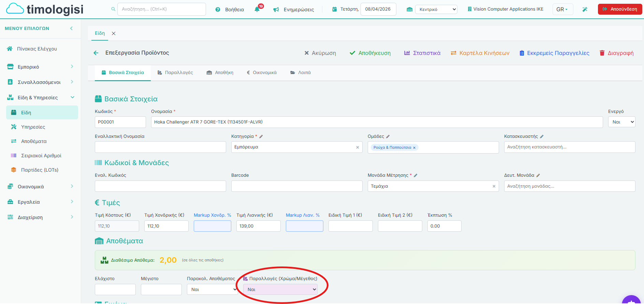Image resolution: width=644 pixels, height=304 pixels.
Task: Click Αποθήκευση to save the product
Action: click(370, 53)
